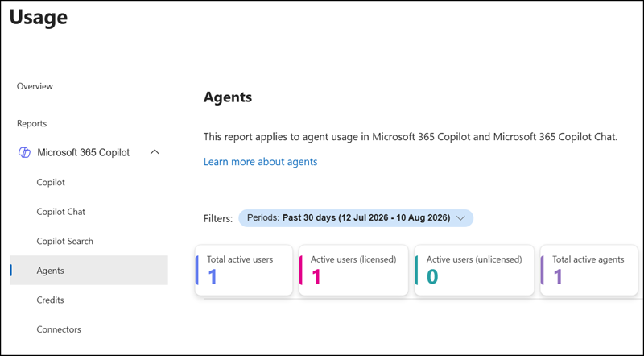
Task: Click the Microsoft 365 Copilot logo icon
Action: pyautogui.click(x=24, y=152)
